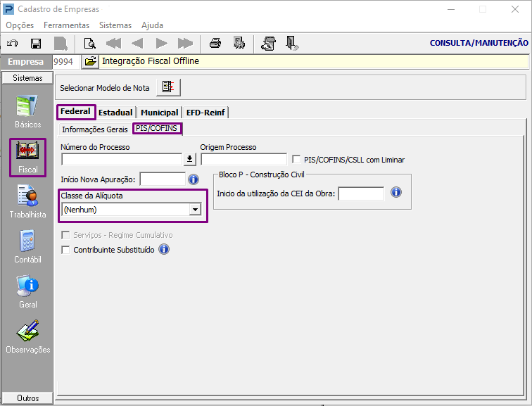532x406 pixels.
Task: Go to last record arrow icon
Action: coord(185,44)
